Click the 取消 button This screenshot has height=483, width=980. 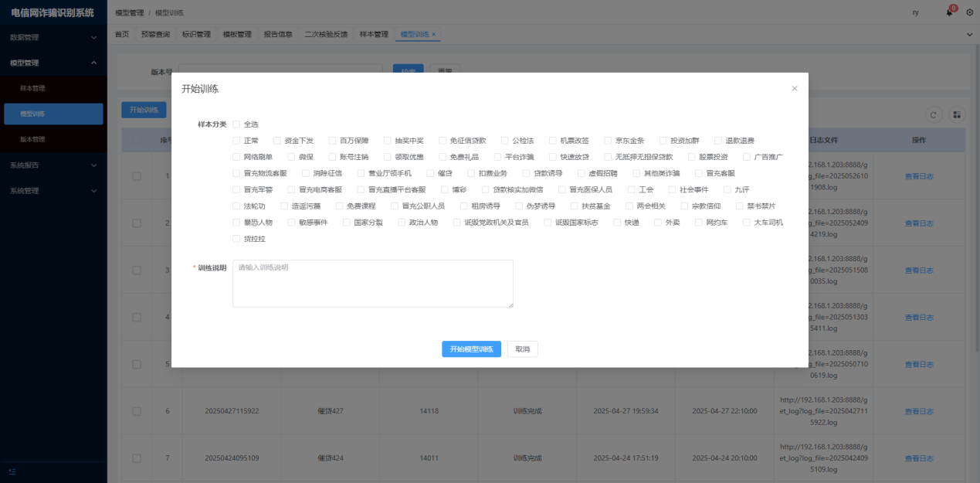pyautogui.click(x=522, y=349)
